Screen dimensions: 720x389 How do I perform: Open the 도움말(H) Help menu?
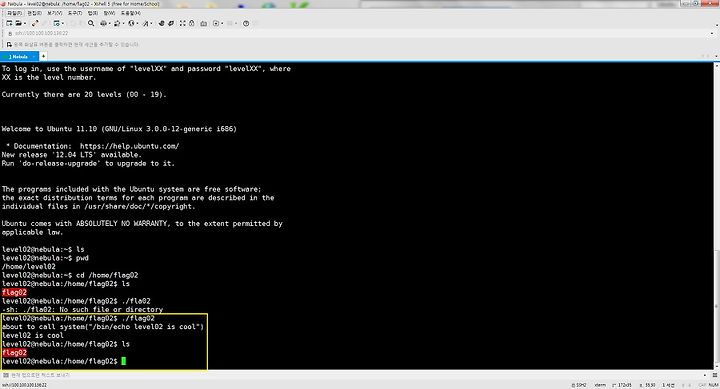coord(130,13)
